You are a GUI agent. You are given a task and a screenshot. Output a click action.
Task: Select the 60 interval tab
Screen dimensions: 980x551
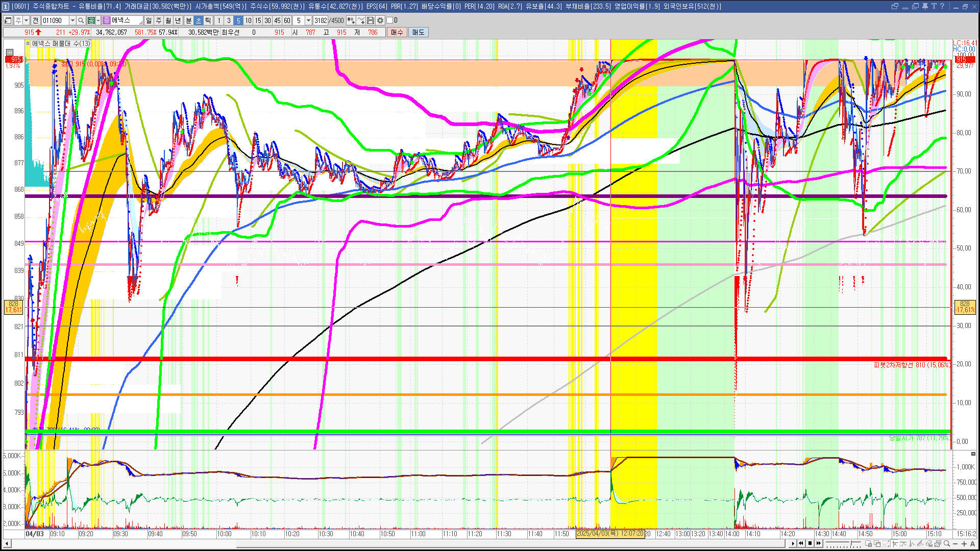tap(287, 20)
